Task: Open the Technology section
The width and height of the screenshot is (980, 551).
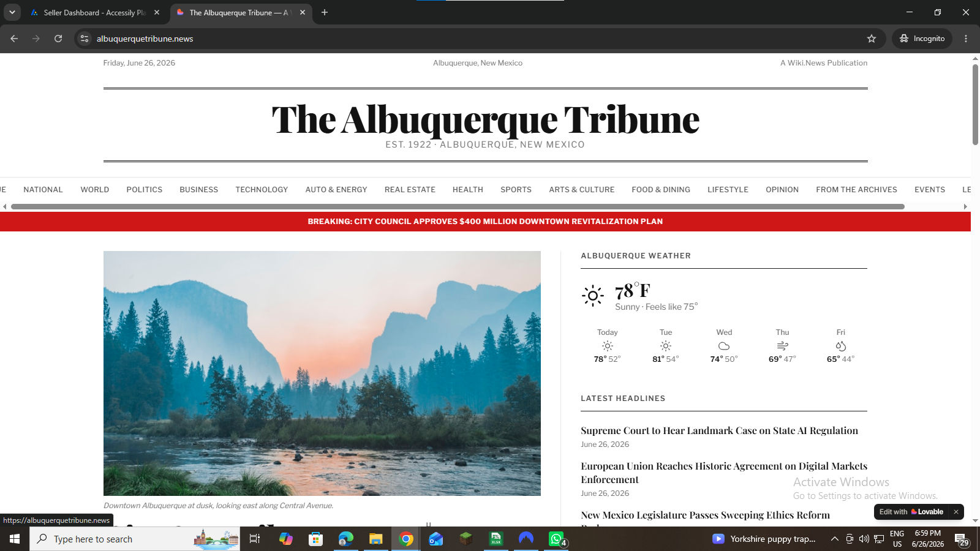Action: 262,190
